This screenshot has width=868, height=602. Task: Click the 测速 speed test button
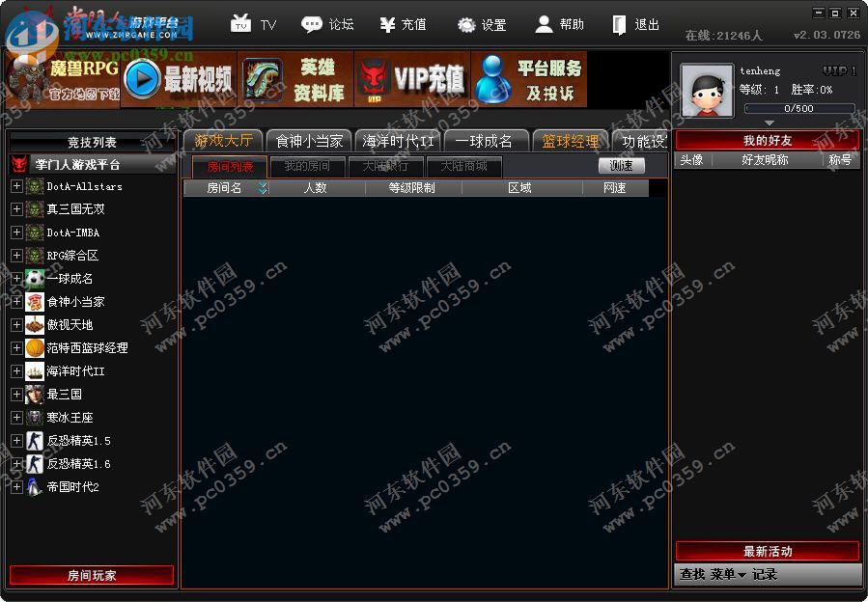(x=622, y=165)
